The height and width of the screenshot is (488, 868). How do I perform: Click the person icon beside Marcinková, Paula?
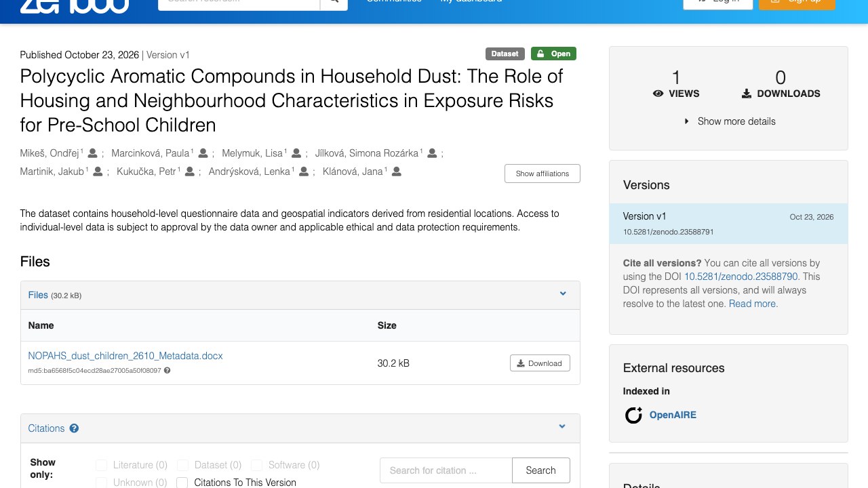coord(203,153)
